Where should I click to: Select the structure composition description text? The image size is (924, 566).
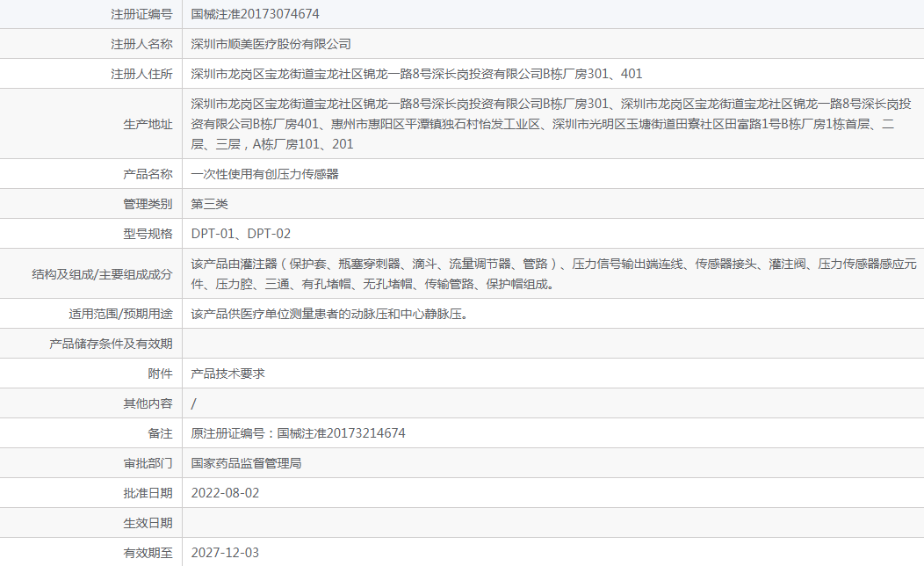coord(553,274)
